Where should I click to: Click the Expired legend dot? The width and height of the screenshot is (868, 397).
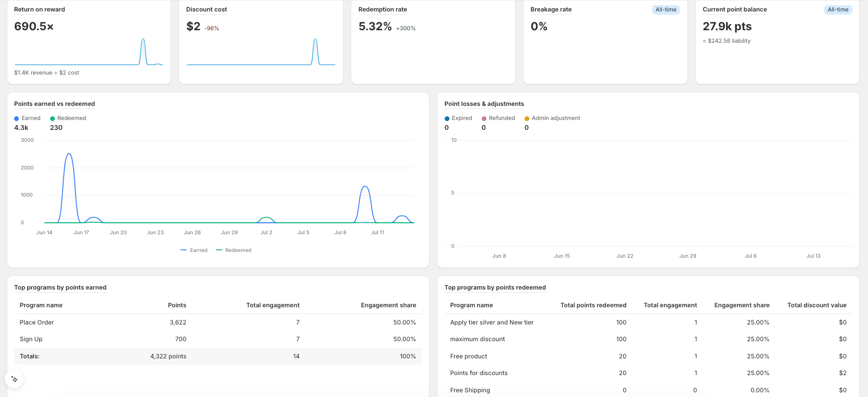coord(447,118)
